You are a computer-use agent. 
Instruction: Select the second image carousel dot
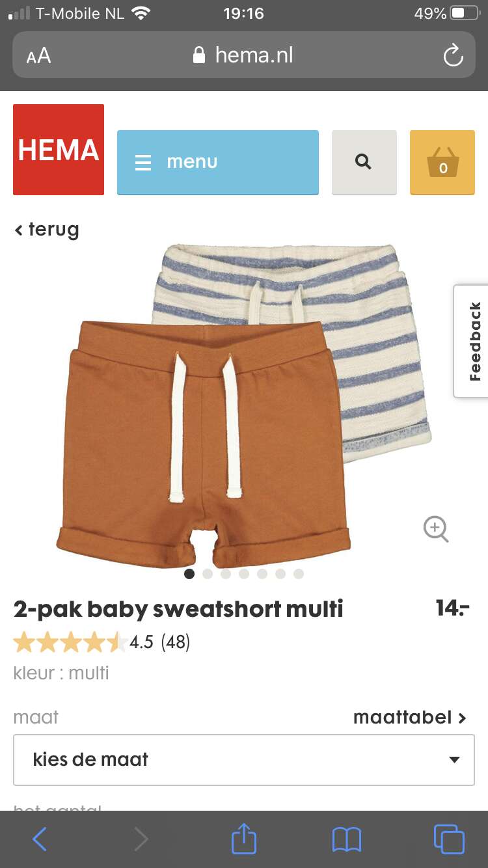click(x=208, y=574)
